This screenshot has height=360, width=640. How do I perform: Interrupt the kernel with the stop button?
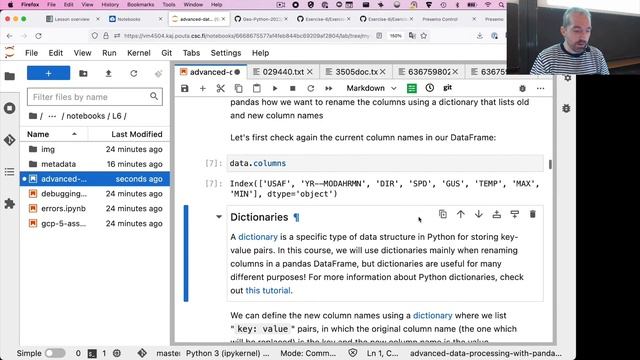293,88
